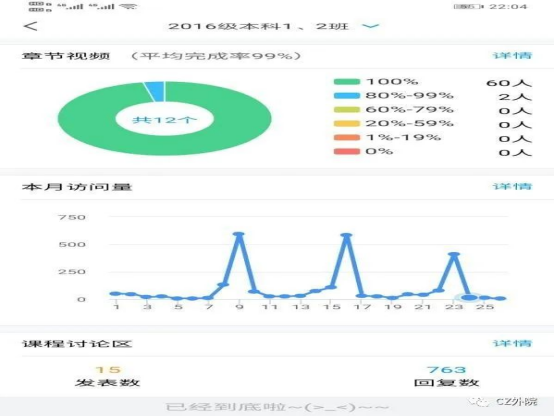Select the day 23 peak data point
The height and width of the screenshot is (416, 554).
click(454, 254)
